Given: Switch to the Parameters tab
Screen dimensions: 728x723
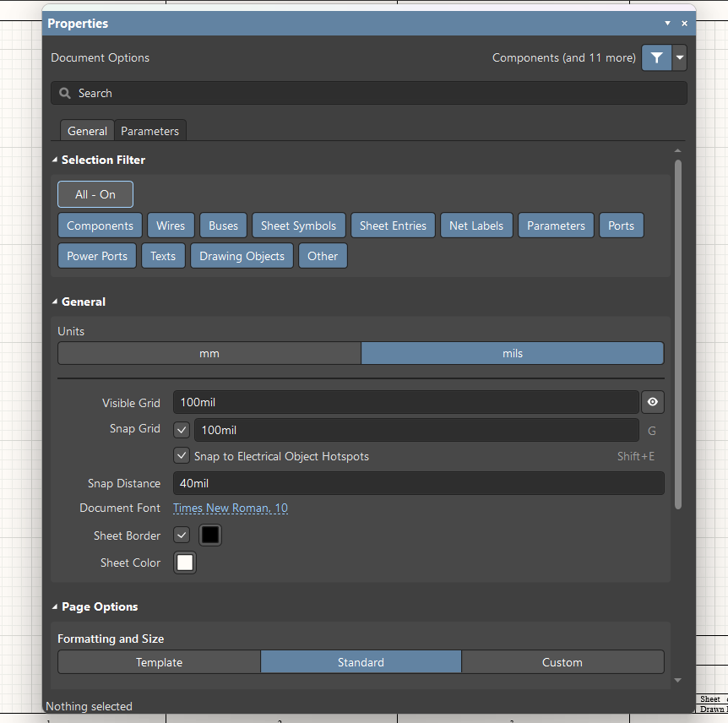Looking at the screenshot, I should click(150, 131).
